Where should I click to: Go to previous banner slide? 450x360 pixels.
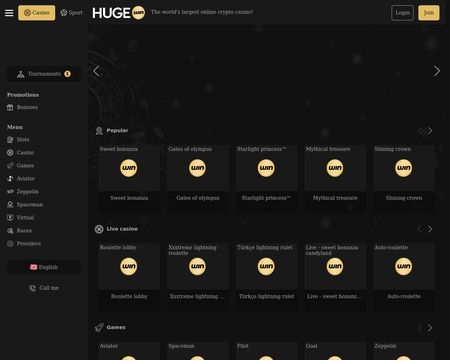pos(96,71)
